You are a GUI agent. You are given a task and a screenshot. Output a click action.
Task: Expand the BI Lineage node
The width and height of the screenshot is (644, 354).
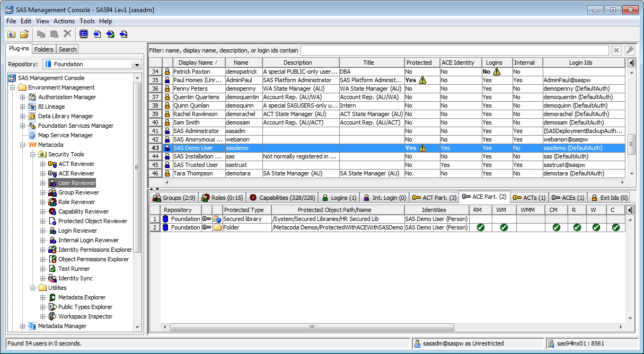(x=23, y=107)
